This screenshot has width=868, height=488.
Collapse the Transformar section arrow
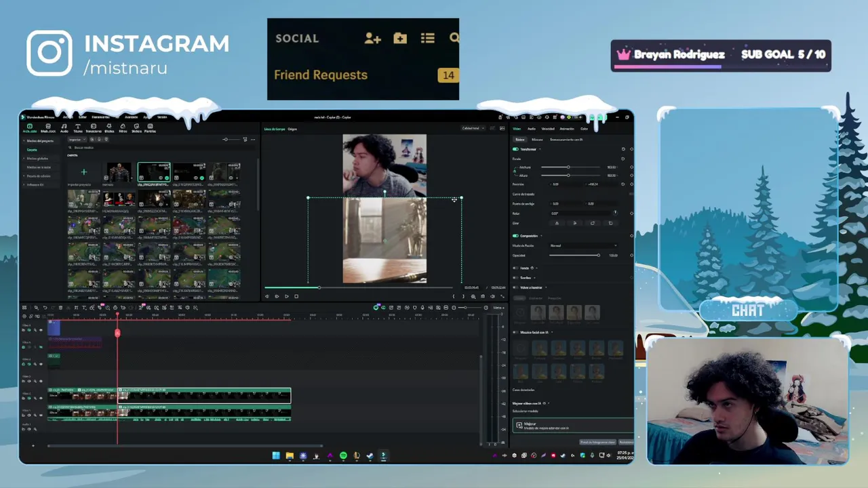click(540, 149)
